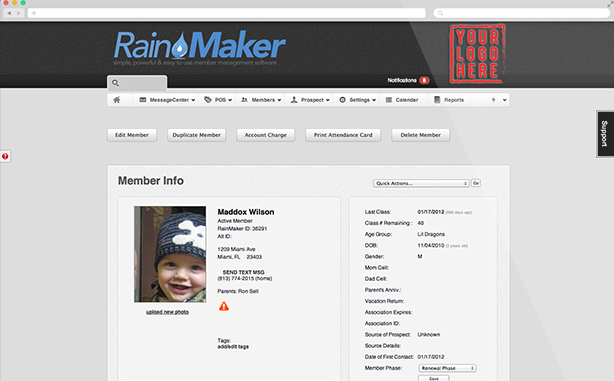Open the Quick Actions dropdown
This screenshot has width=614, height=381.
421,183
